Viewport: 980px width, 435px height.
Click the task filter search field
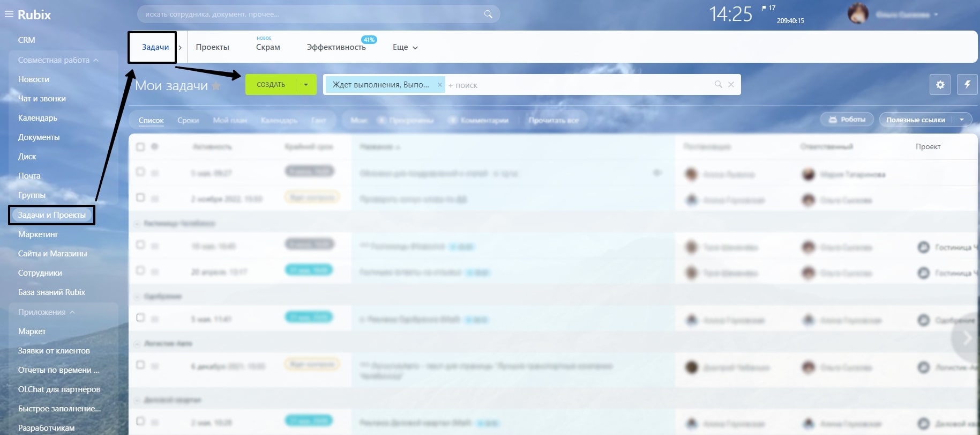tap(579, 85)
